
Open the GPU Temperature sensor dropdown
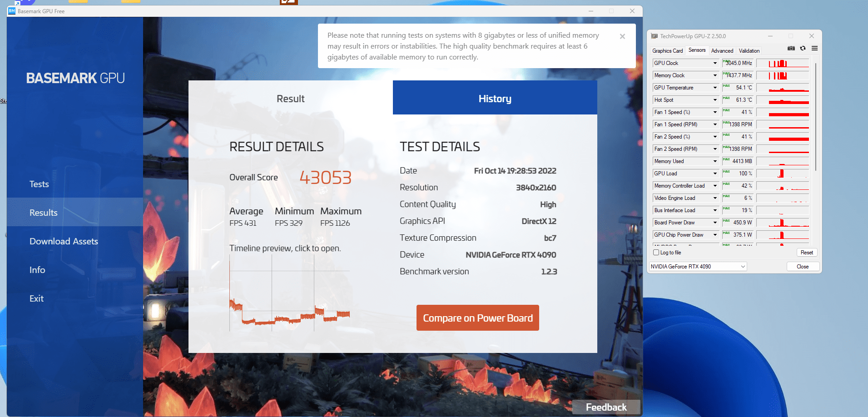coord(715,88)
